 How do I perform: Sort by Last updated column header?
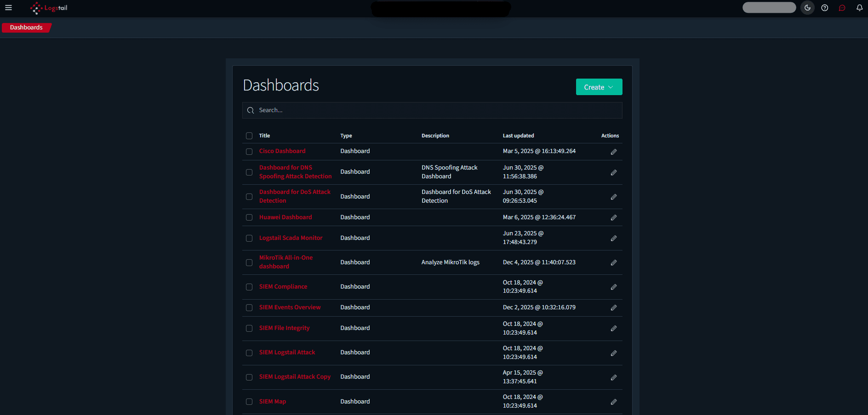[518, 136]
